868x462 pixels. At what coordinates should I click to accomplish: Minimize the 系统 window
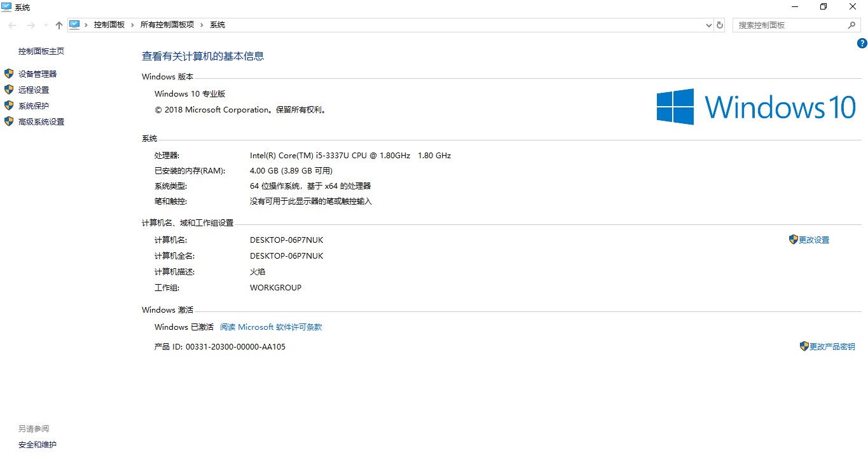pyautogui.click(x=794, y=6)
